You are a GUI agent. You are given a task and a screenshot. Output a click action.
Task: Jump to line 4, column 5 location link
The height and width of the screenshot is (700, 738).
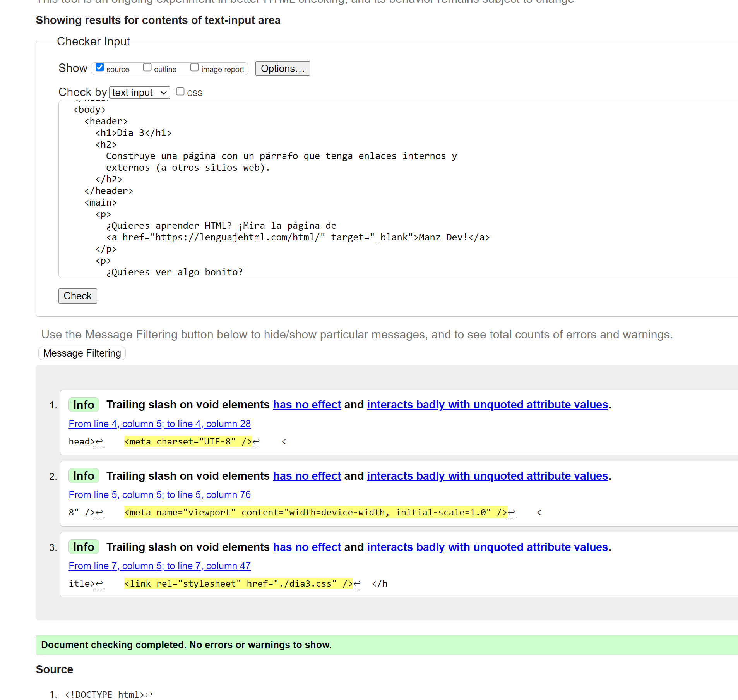point(159,424)
